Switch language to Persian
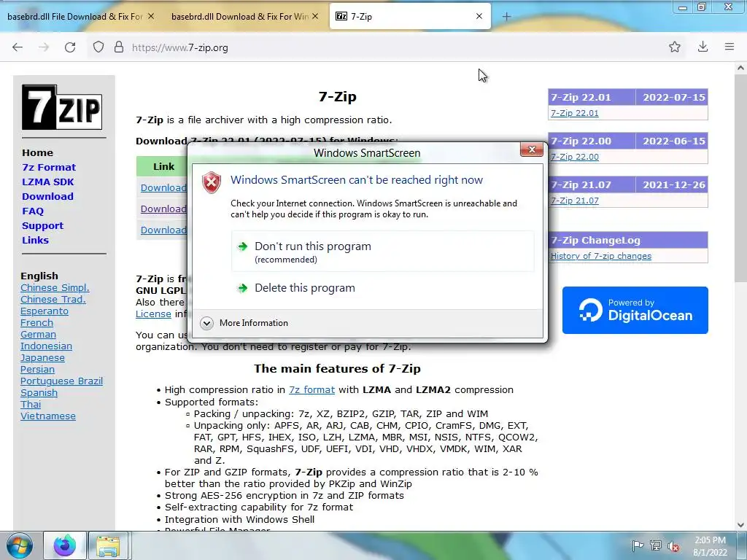 (37, 369)
